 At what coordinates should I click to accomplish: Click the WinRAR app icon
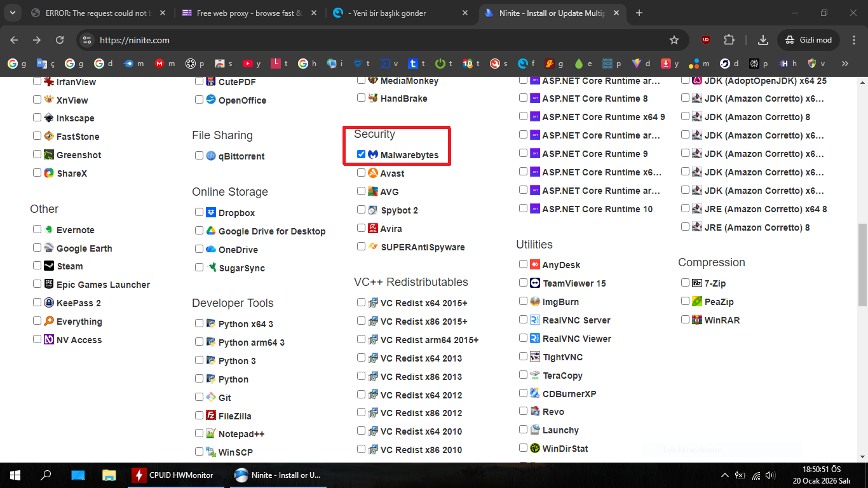coord(697,320)
